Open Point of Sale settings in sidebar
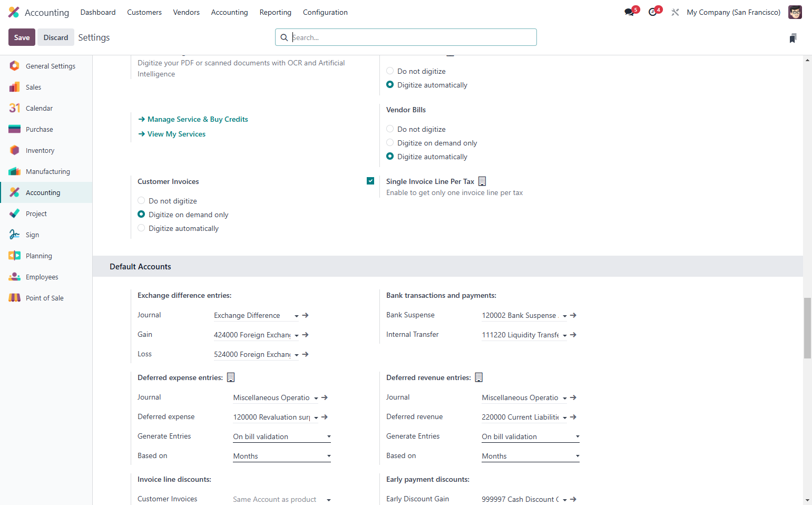The height and width of the screenshot is (505, 812). 46,298
